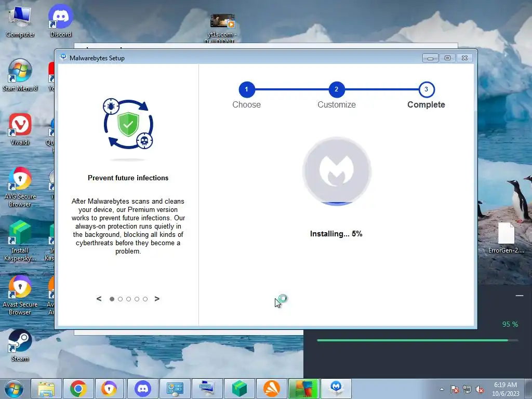Go to previous slide in Malwarebytes carousel
This screenshot has height=399, width=532.
click(x=99, y=299)
